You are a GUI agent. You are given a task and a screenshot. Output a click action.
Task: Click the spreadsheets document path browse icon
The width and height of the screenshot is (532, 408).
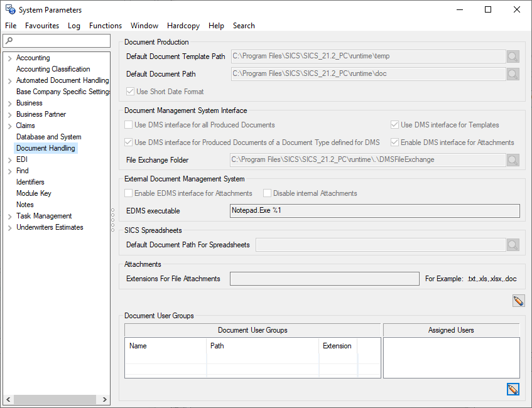513,245
